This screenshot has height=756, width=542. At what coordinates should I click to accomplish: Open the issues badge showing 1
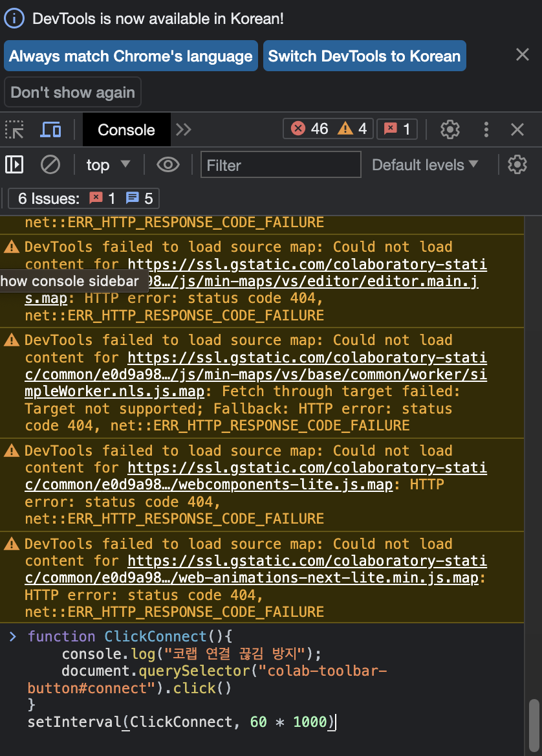click(x=397, y=129)
